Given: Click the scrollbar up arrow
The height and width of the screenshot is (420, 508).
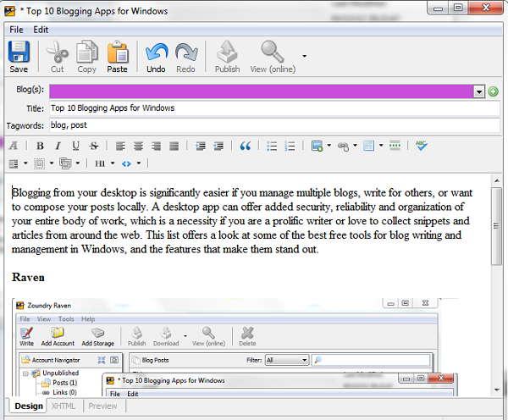Looking at the screenshot, I should [x=497, y=180].
